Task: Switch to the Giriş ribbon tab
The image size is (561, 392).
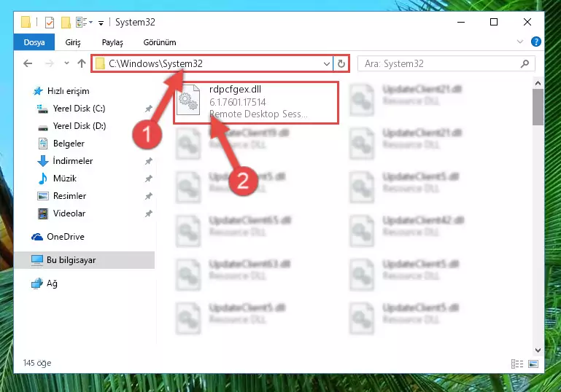Action: tap(73, 42)
